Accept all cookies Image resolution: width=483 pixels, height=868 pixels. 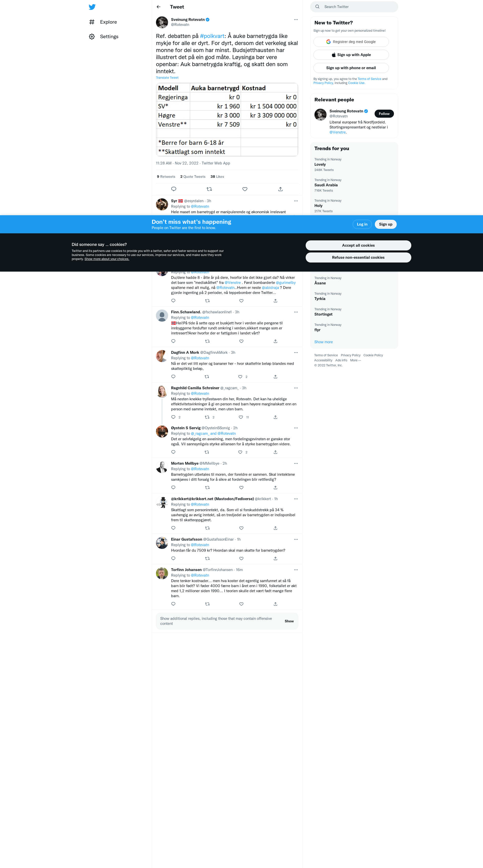(x=358, y=245)
